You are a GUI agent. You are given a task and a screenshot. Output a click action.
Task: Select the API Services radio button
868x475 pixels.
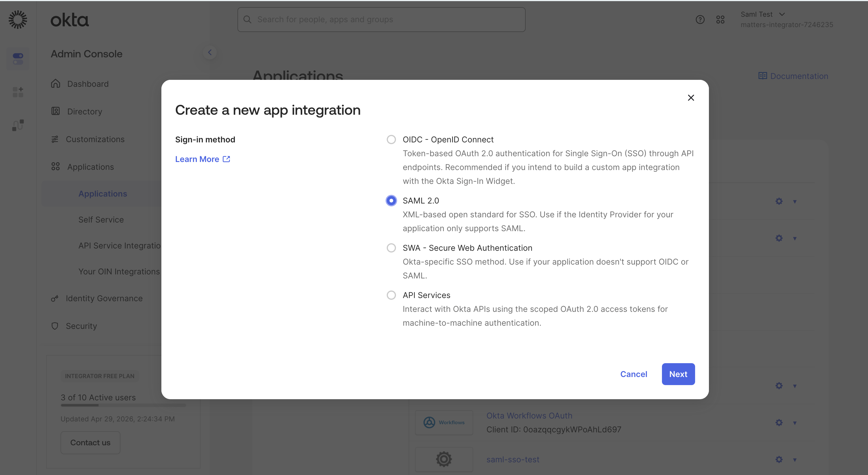(x=391, y=295)
